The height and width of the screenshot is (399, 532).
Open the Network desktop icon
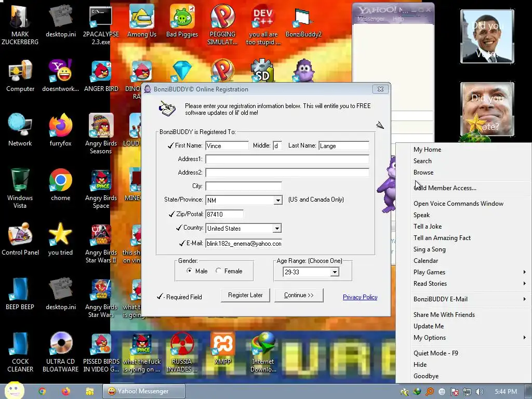(20, 129)
